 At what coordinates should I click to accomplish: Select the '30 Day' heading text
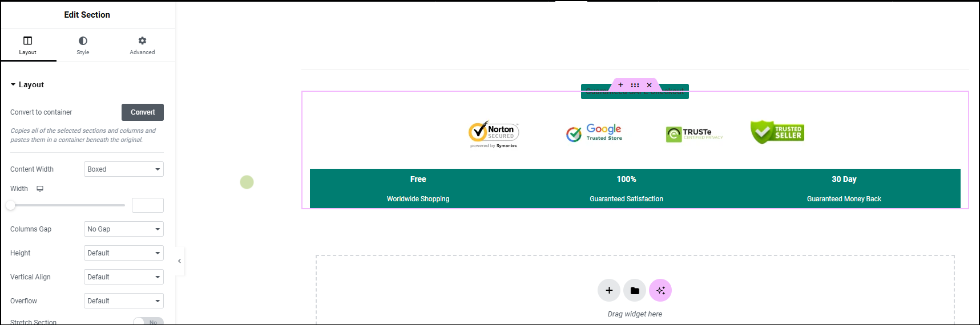844,179
